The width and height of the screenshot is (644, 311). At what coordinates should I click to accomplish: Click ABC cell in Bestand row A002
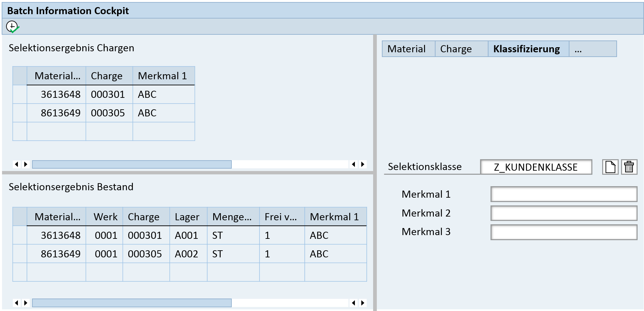336,254
